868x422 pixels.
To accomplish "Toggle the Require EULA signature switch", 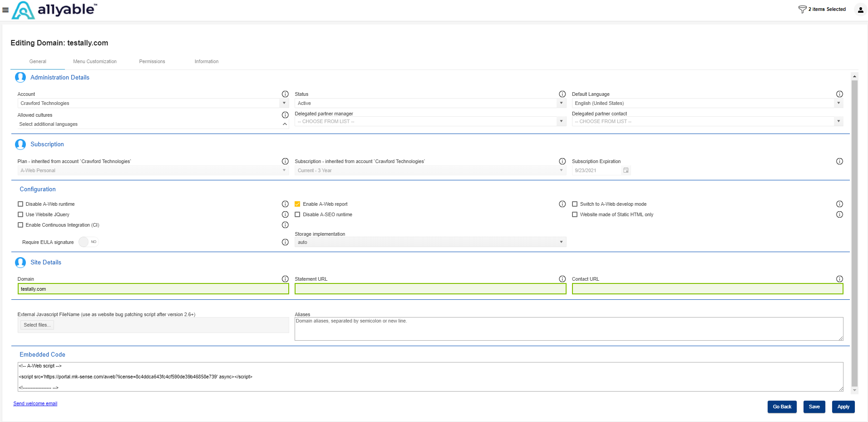I will (x=88, y=242).
